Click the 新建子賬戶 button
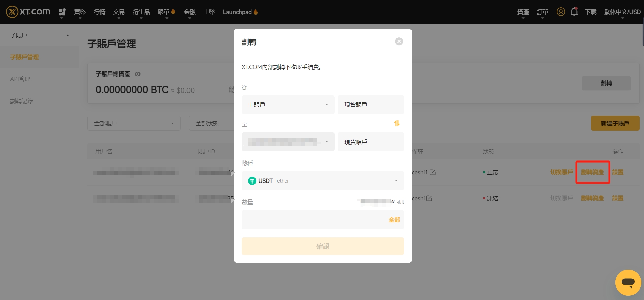The width and height of the screenshot is (644, 300). coord(615,123)
